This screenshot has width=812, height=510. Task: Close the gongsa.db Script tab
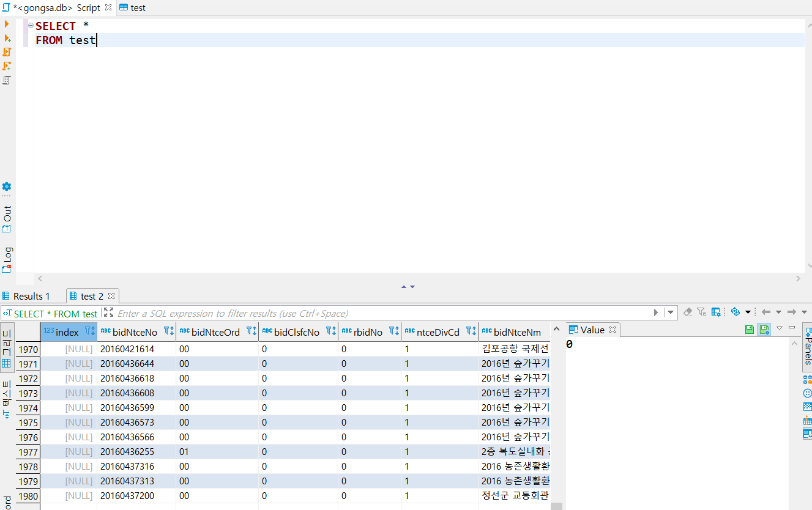[x=108, y=8]
